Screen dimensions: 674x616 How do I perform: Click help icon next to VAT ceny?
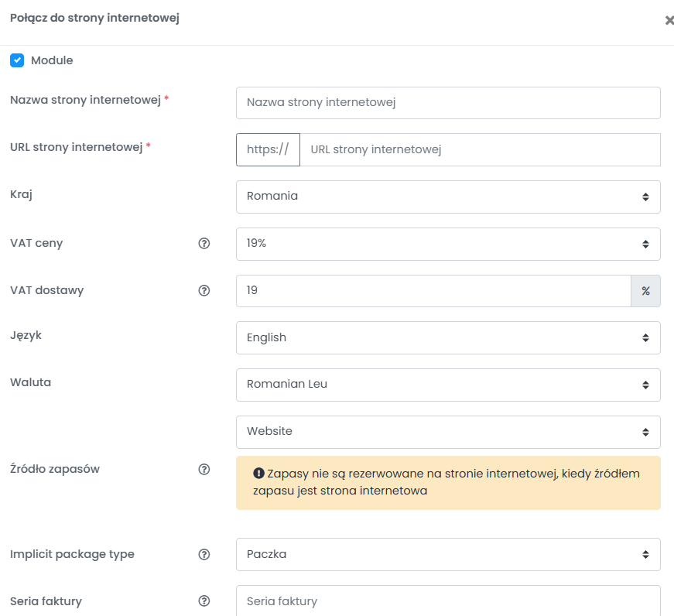click(x=204, y=243)
